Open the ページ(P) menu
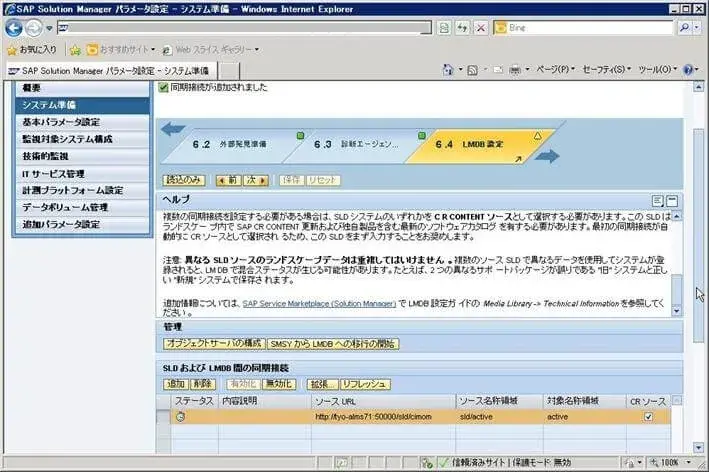Screen dimensions: 709x472 [555, 70]
